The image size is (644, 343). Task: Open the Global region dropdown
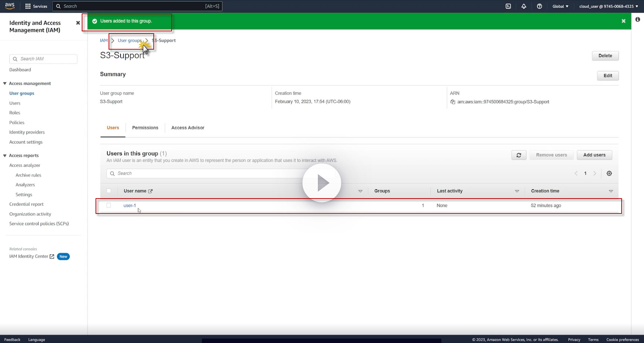point(560,6)
